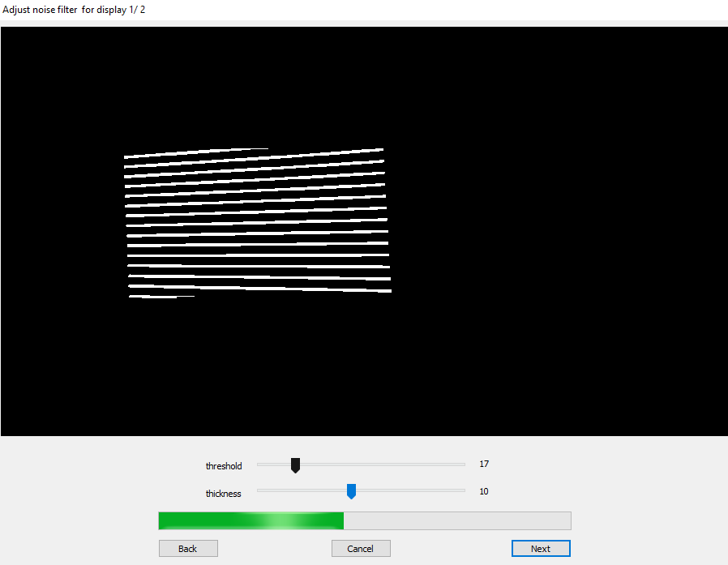Click the "thickness" label
The height and width of the screenshot is (565, 728).
pyautogui.click(x=223, y=494)
